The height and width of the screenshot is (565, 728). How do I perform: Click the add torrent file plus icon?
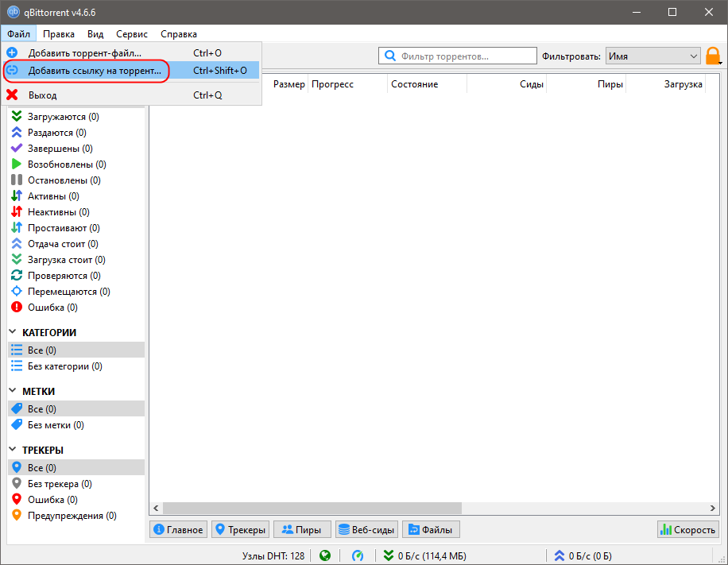(12, 52)
